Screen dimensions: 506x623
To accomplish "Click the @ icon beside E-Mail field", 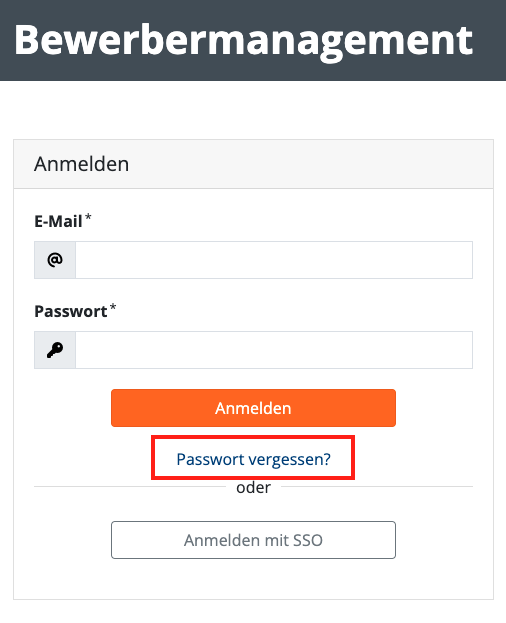I will 55,260.
